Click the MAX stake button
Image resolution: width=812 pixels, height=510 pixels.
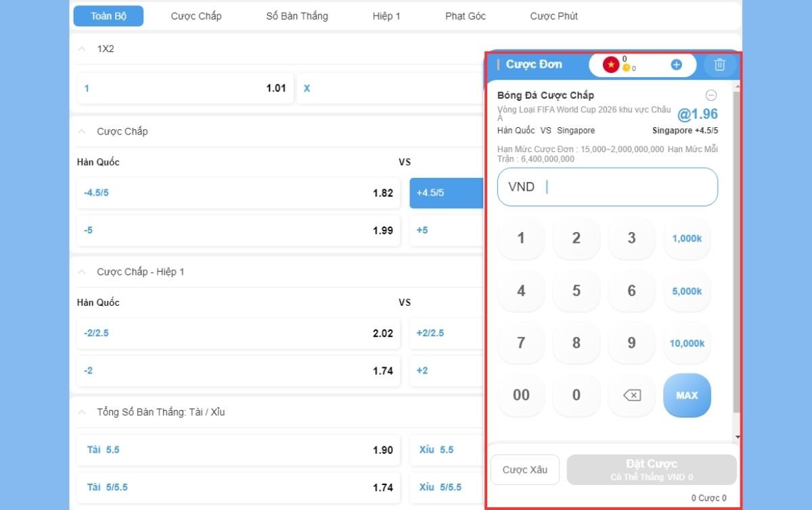(687, 395)
